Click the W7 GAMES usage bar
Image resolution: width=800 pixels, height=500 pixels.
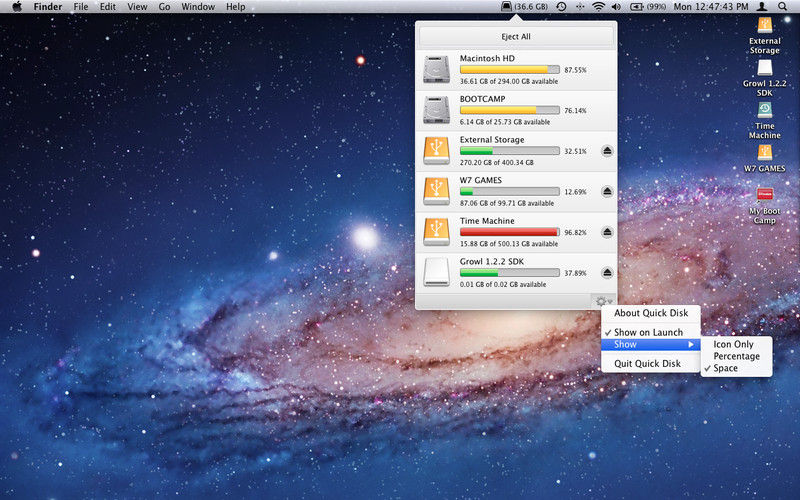click(x=510, y=191)
